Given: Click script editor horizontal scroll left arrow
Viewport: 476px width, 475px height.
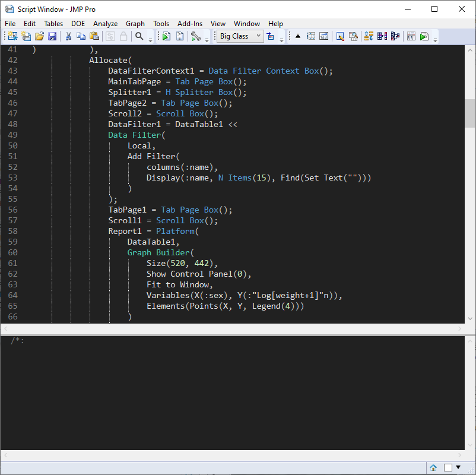Looking at the screenshot, I should (x=5, y=328).
